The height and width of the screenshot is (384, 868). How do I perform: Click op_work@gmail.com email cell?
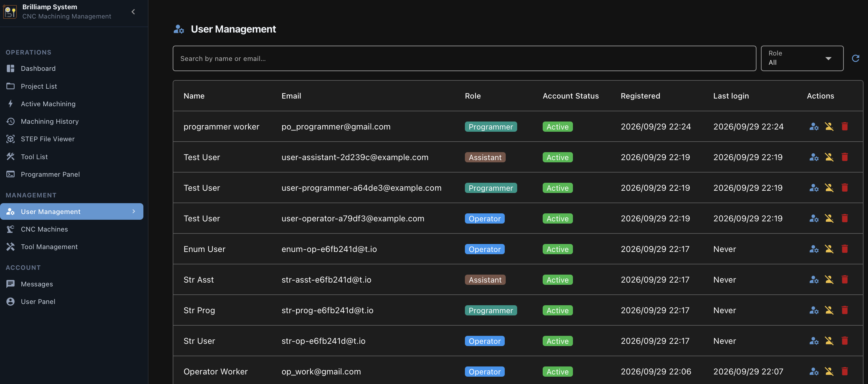click(321, 372)
